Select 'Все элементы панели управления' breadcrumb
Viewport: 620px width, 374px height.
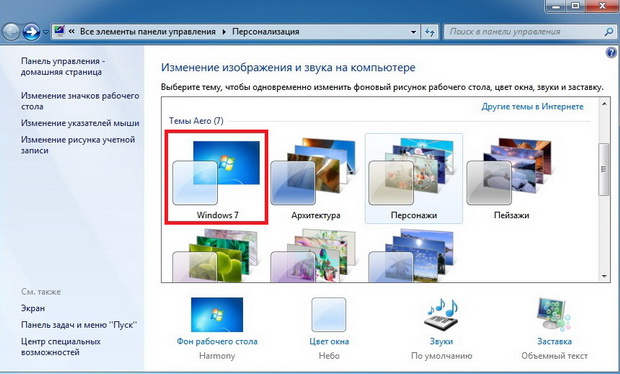click(148, 31)
